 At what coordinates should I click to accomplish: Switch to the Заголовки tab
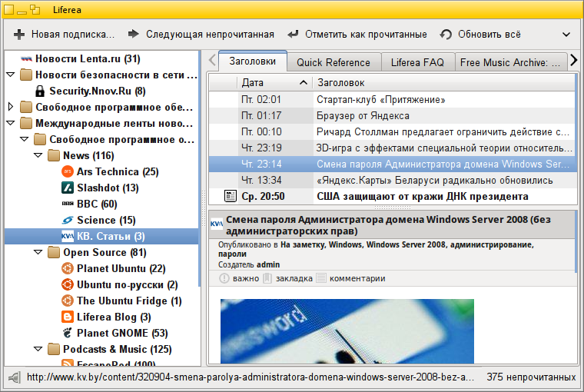(253, 61)
